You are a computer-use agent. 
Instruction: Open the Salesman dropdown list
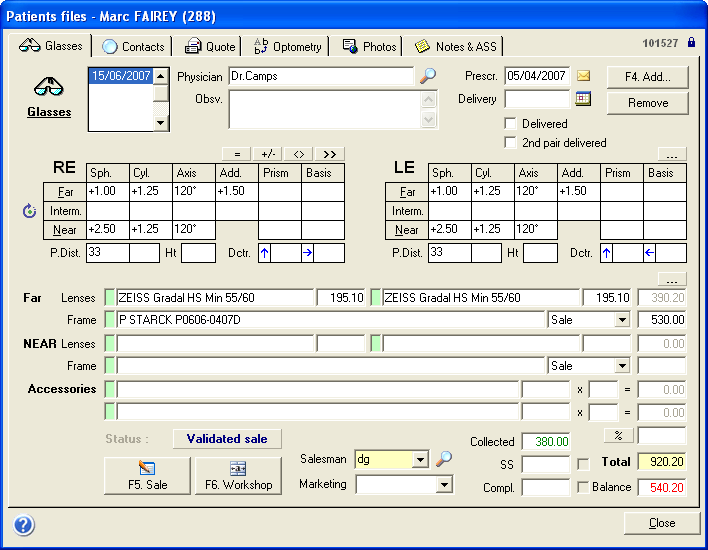pos(420,460)
